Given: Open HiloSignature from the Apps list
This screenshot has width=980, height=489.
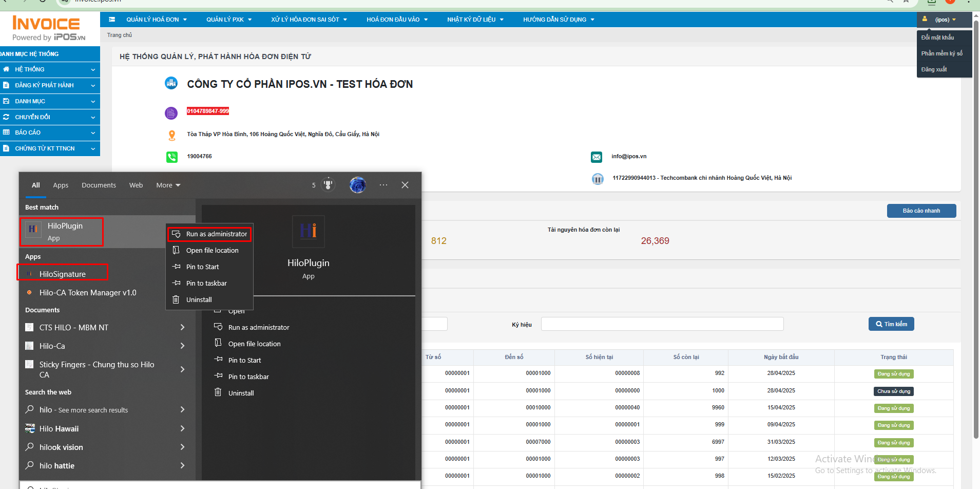Looking at the screenshot, I should [63, 274].
